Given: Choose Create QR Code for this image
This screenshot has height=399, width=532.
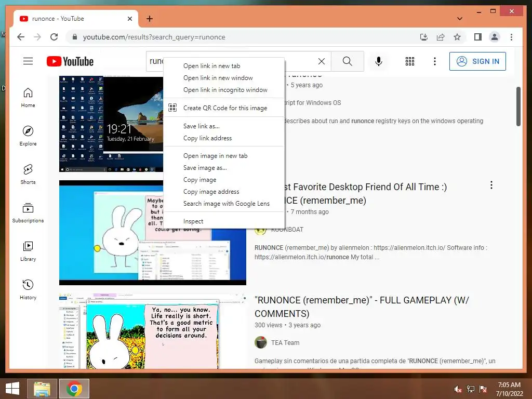Looking at the screenshot, I should click(x=224, y=108).
